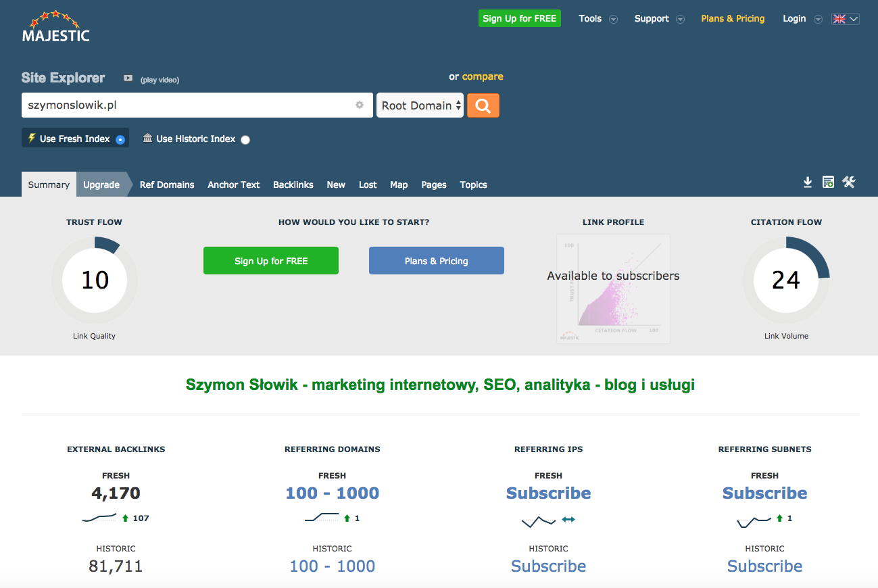Click the 81,711 historic backlinks value
The width and height of the screenshot is (878, 588).
pyautogui.click(x=116, y=566)
